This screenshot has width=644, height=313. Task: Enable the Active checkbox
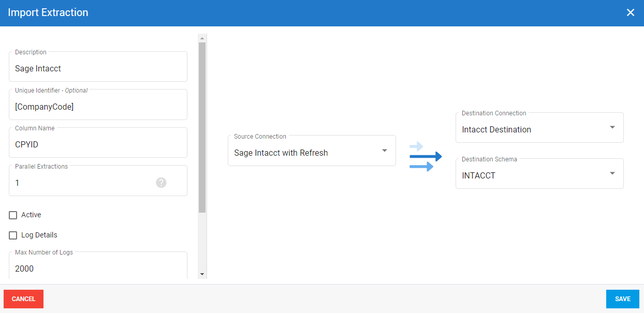tap(13, 215)
